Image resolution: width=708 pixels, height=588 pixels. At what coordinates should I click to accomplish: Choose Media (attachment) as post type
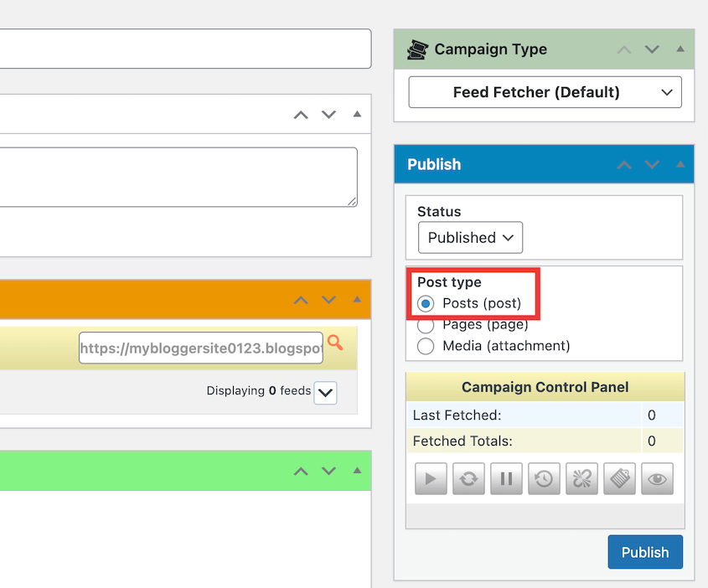[x=426, y=346]
